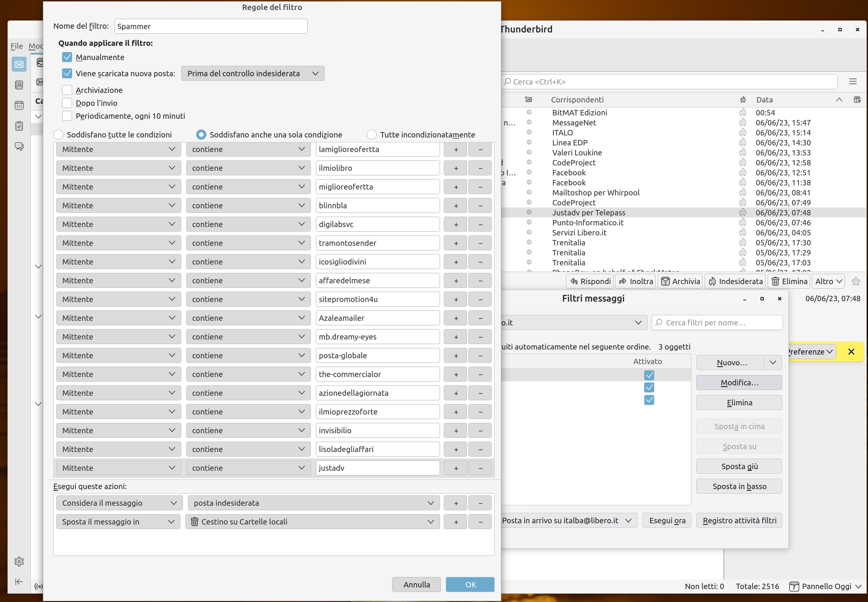Toggle read dot for Linea EDP message
This screenshot has height=602, width=868.
pos(529,142)
